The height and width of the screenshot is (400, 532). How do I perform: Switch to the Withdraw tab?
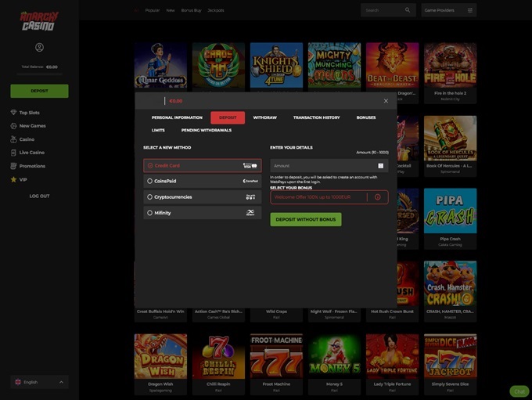264,117
